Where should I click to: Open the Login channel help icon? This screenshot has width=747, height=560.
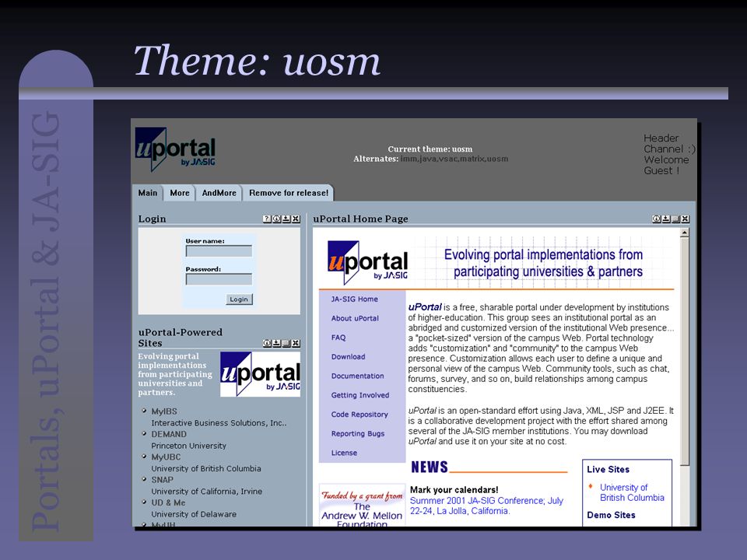point(267,219)
